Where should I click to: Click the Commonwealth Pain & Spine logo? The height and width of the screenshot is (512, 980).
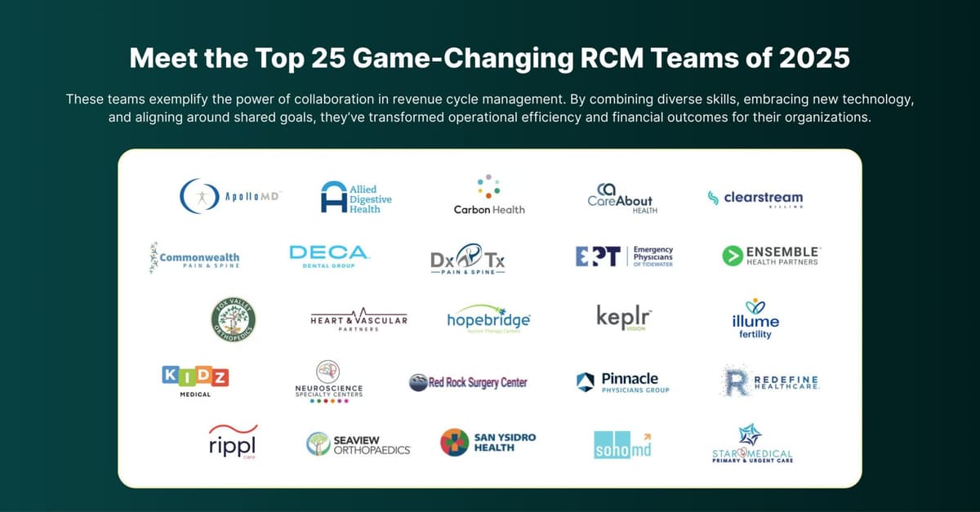(194, 257)
